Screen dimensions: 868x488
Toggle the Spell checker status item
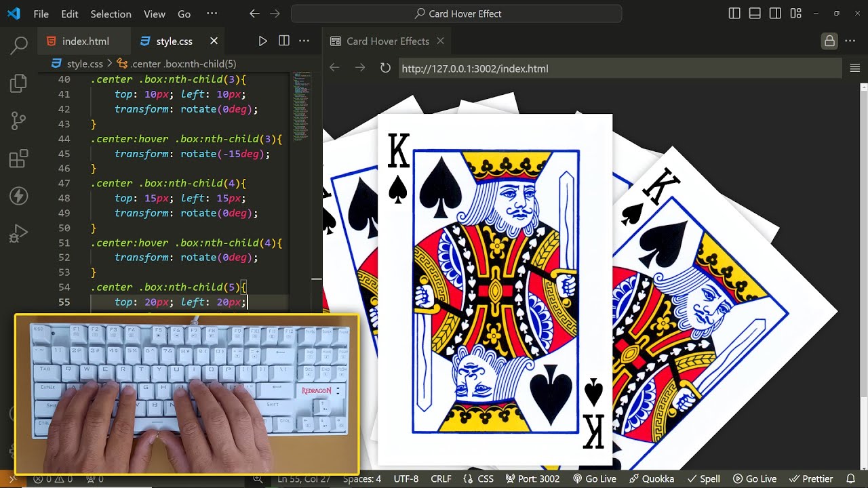point(703,479)
